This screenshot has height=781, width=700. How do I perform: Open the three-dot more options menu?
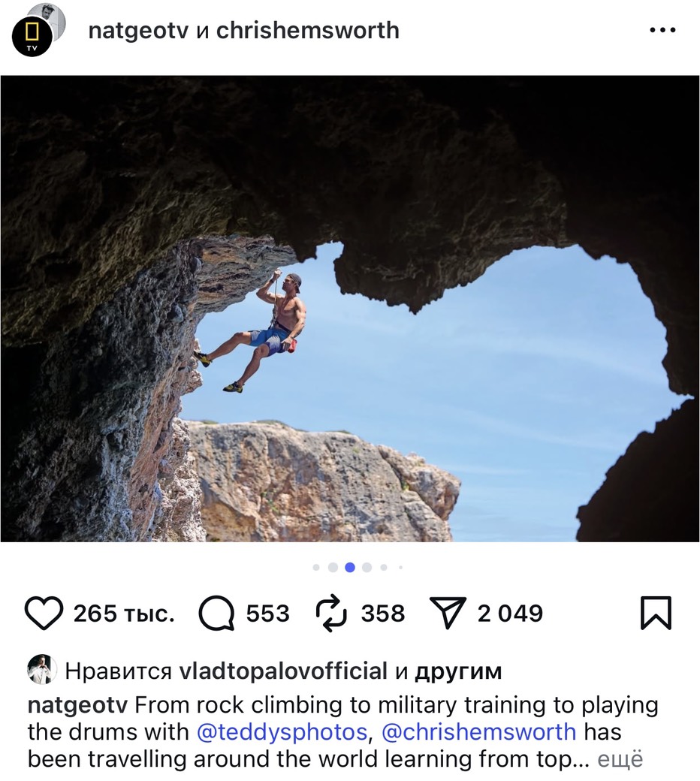tap(662, 31)
